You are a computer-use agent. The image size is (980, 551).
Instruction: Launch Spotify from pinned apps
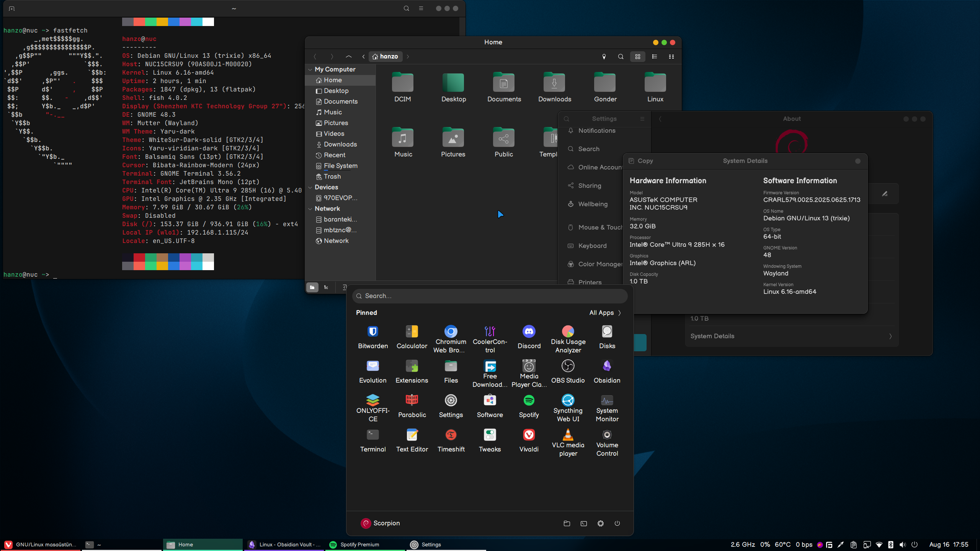coord(529,406)
